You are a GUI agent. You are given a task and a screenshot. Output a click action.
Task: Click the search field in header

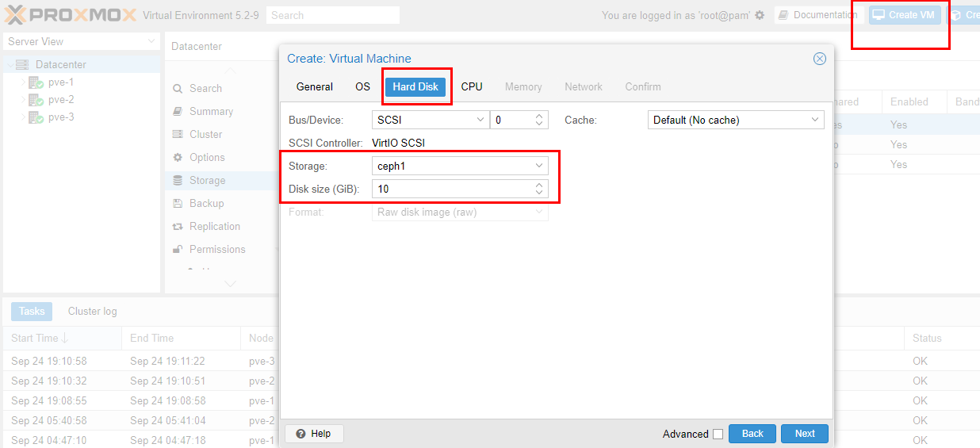click(x=333, y=15)
